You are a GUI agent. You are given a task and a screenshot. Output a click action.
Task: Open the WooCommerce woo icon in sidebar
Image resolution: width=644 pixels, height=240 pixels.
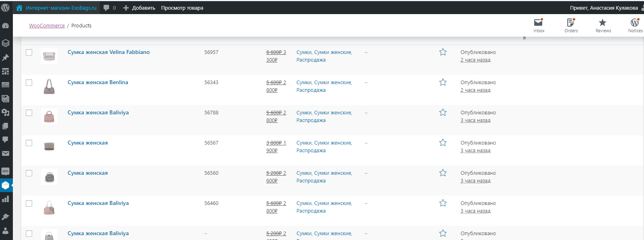6,171
